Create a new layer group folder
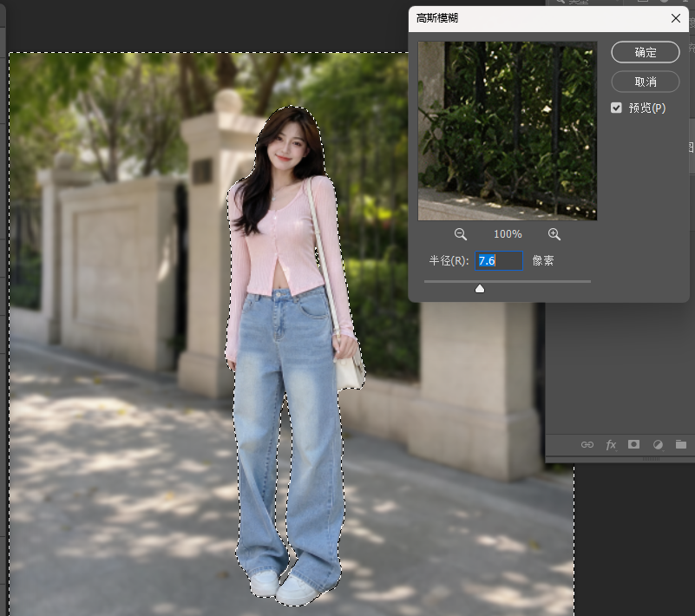Screen dimensions: 695x616 click(x=681, y=444)
